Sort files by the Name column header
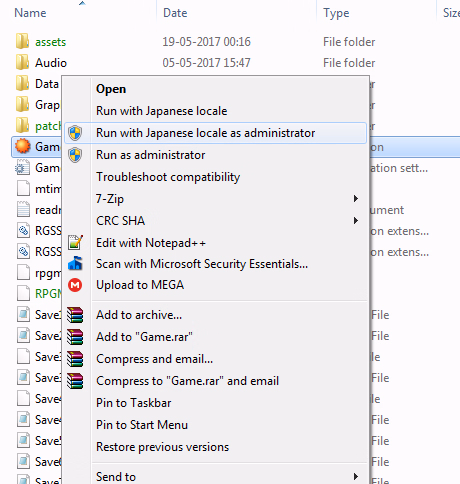The image size is (460, 484). 30,13
